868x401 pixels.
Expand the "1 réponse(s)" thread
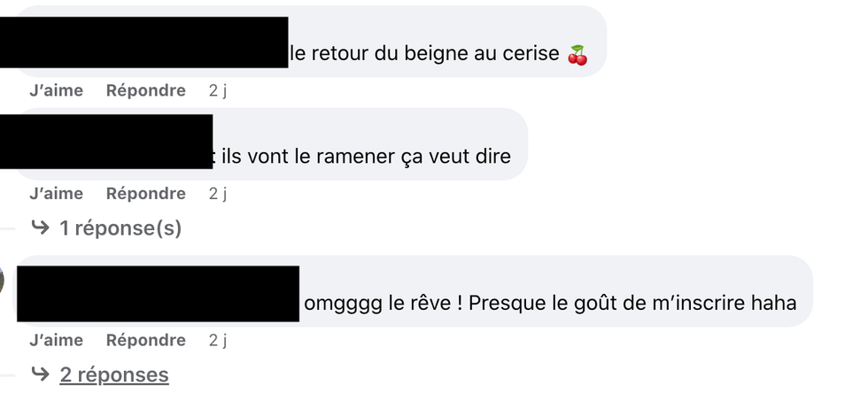pos(120,227)
